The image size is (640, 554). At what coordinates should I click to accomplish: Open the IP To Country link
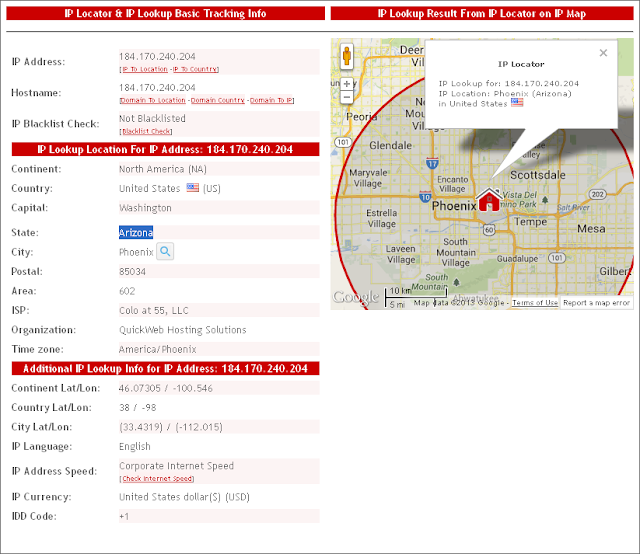coord(195,69)
